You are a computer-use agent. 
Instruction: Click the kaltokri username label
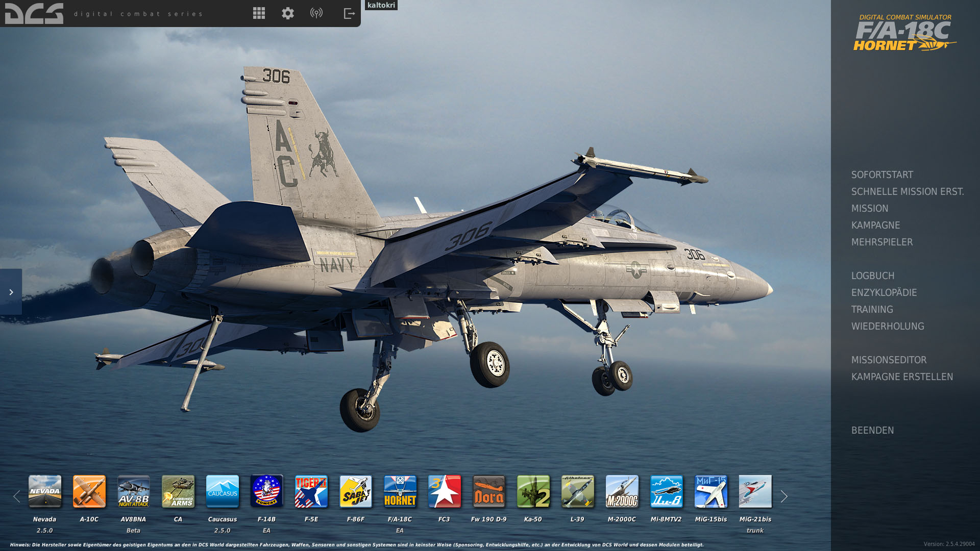[x=381, y=5]
